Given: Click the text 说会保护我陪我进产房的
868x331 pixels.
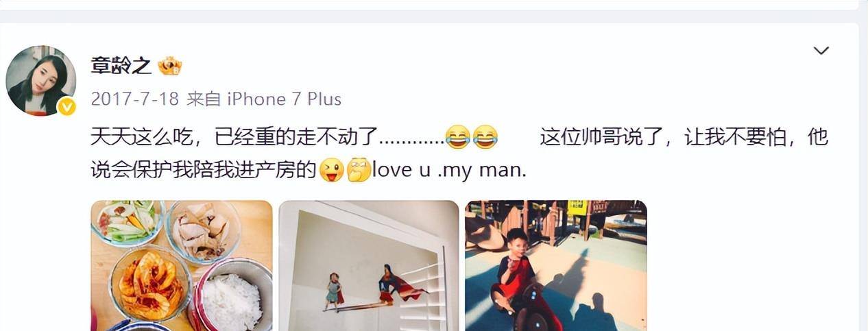Looking at the screenshot, I should click(x=204, y=170).
